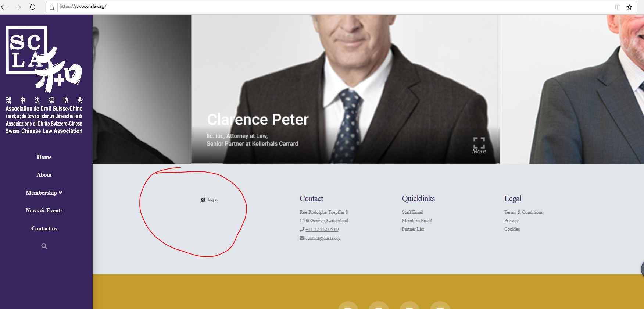Open News & Events in sidebar
This screenshot has height=309, width=644.
pyautogui.click(x=44, y=210)
